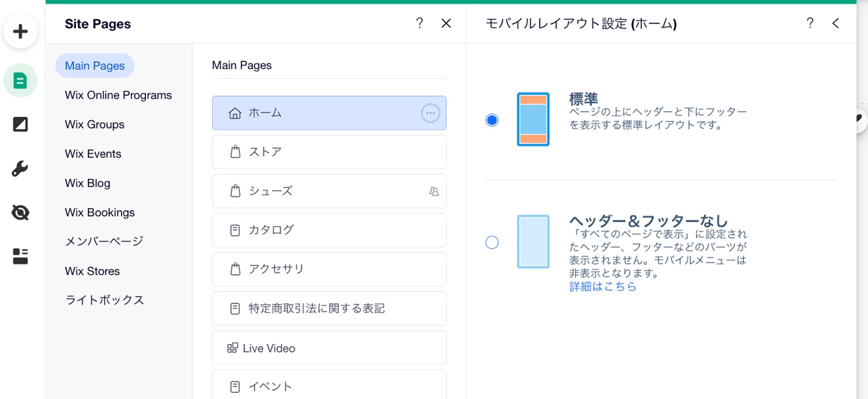The height and width of the screenshot is (399, 868).
Task: Close the Site Pages panel
Action: click(x=446, y=23)
